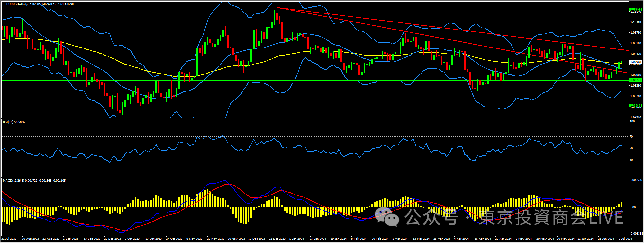Image resolution: width=644 pixels, height=243 pixels.
Task: Click the 8 Nov 2023 date label
Action: tap(194, 239)
